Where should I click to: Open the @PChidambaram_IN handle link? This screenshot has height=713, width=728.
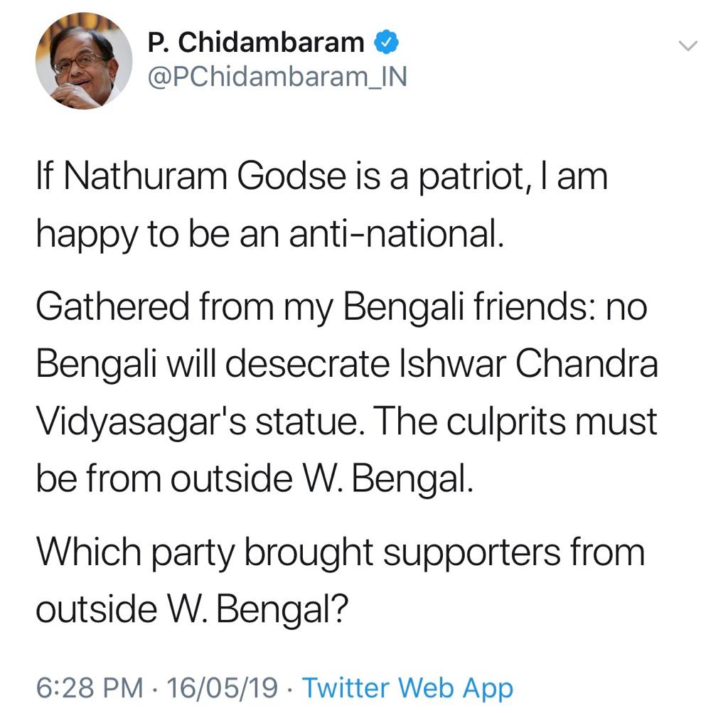pyautogui.click(x=278, y=77)
